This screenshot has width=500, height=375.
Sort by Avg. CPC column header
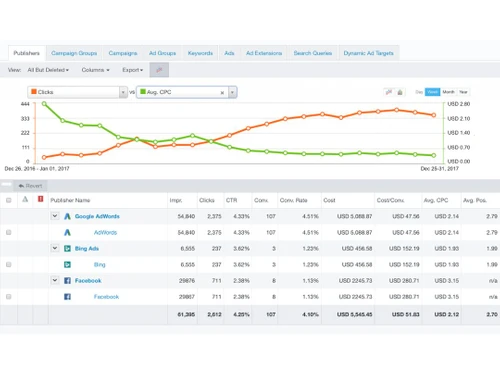coord(436,200)
